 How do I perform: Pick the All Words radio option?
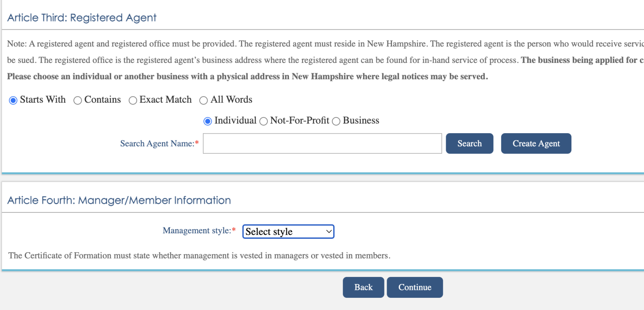[x=204, y=101]
